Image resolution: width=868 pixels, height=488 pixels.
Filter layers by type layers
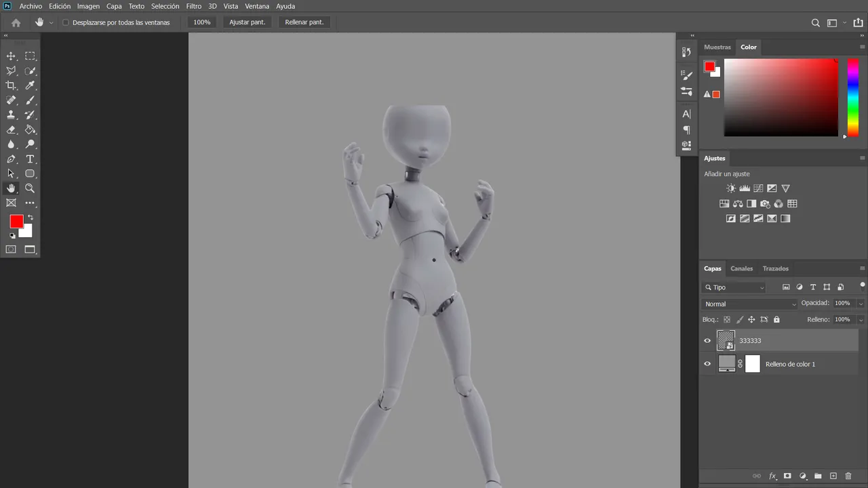(813, 287)
